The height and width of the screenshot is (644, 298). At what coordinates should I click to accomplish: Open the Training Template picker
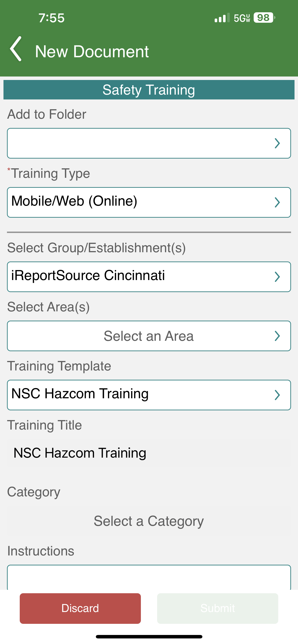point(149,395)
